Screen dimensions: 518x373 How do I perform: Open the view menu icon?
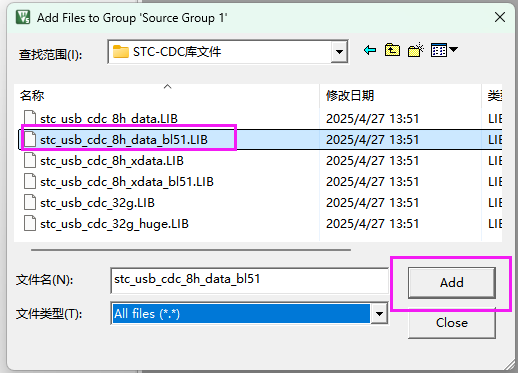(439, 50)
